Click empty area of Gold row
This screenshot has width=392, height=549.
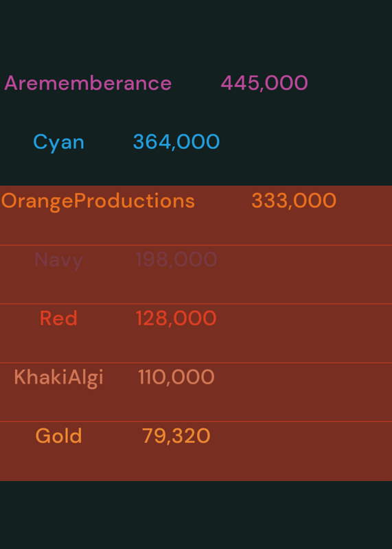point(301,452)
